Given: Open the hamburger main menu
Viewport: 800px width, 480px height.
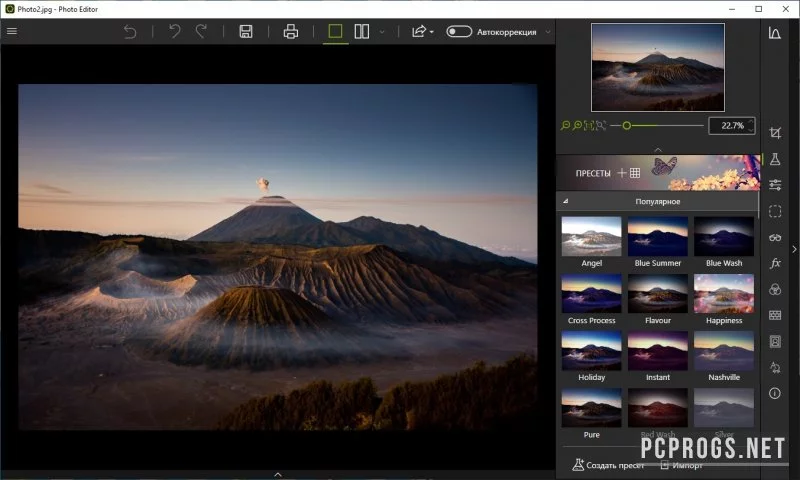Looking at the screenshot, I should (x=12, y=32).
